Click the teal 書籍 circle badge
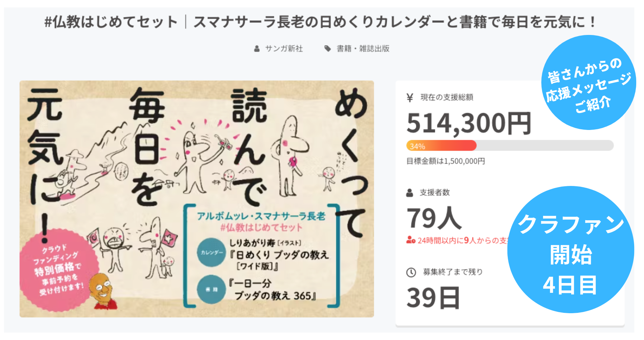 point(212,289)
